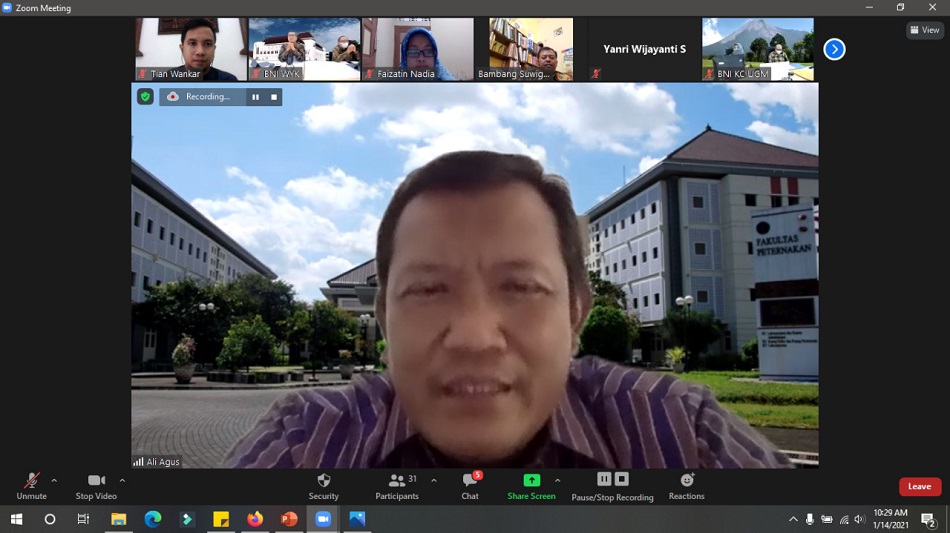Open the Chat panel
Viewport: 950px width, 533px height.
point(469,481)
